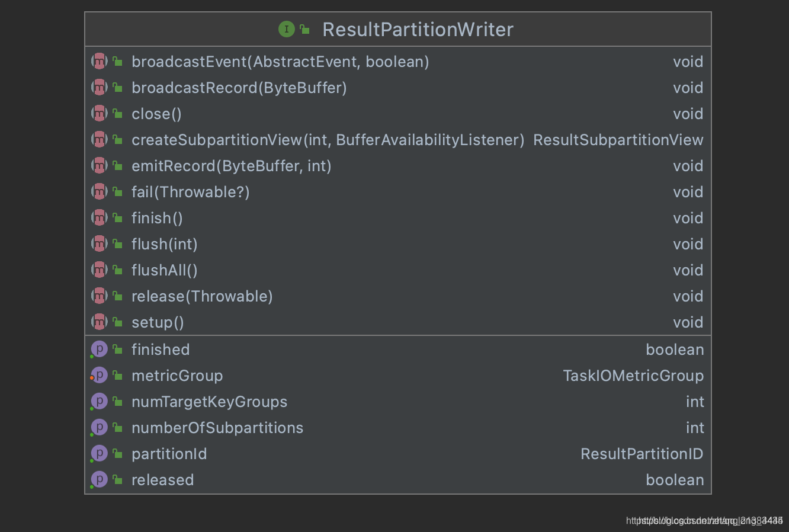The image size is (789, 532).
Task: Click the method icon for broadcastRecord
Action: point(100,87)
